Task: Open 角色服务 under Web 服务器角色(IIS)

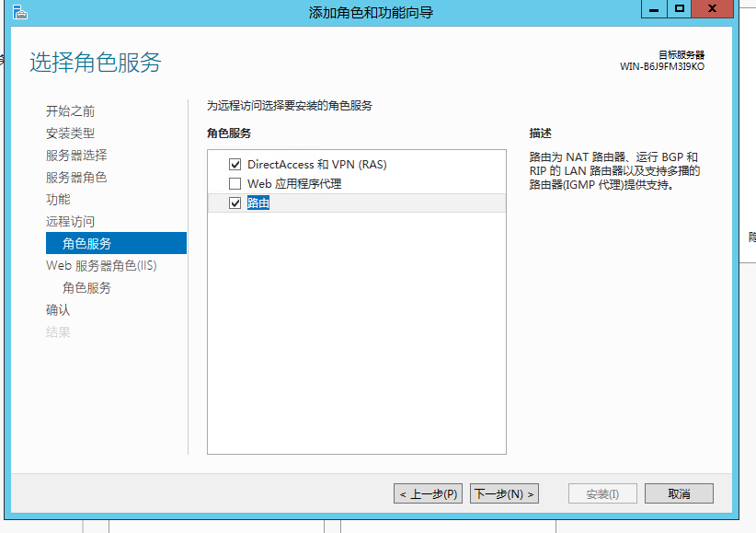Action: click(86, 288)
